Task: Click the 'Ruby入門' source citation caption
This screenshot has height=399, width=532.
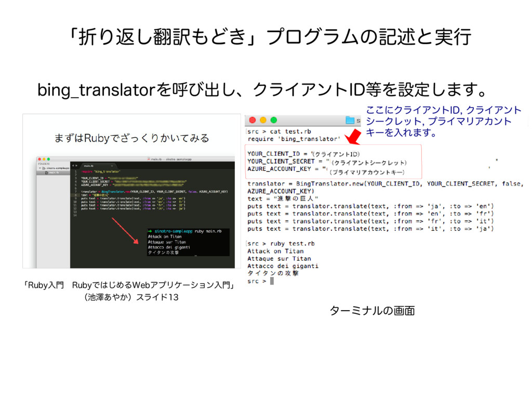Action: click(x=129, y=285)
